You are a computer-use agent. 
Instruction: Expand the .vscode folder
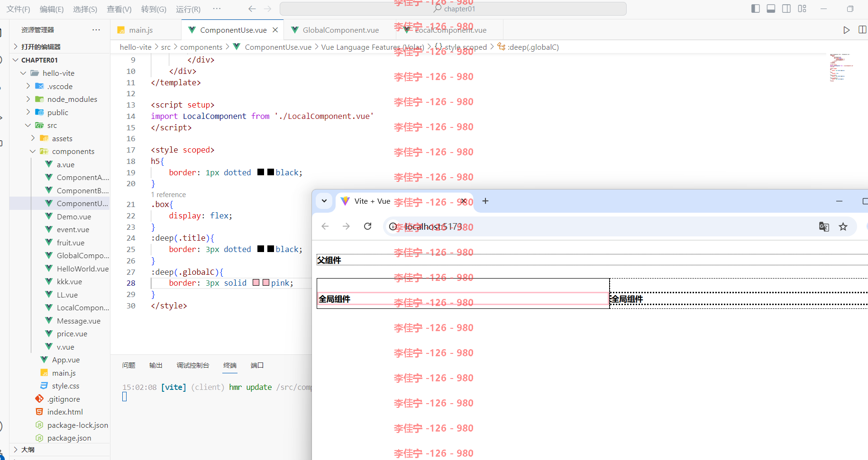(60, 86)
